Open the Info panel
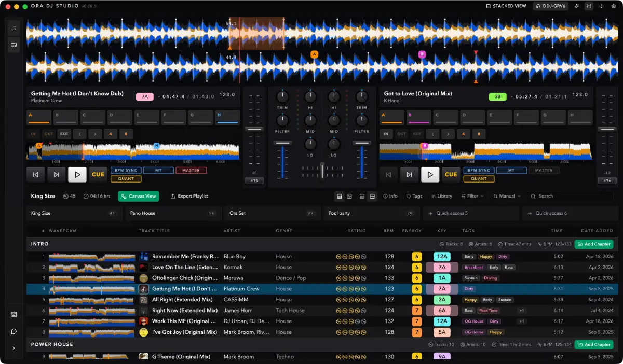The width and height of the screenshot is (623, 364). [x=390, y=196]
